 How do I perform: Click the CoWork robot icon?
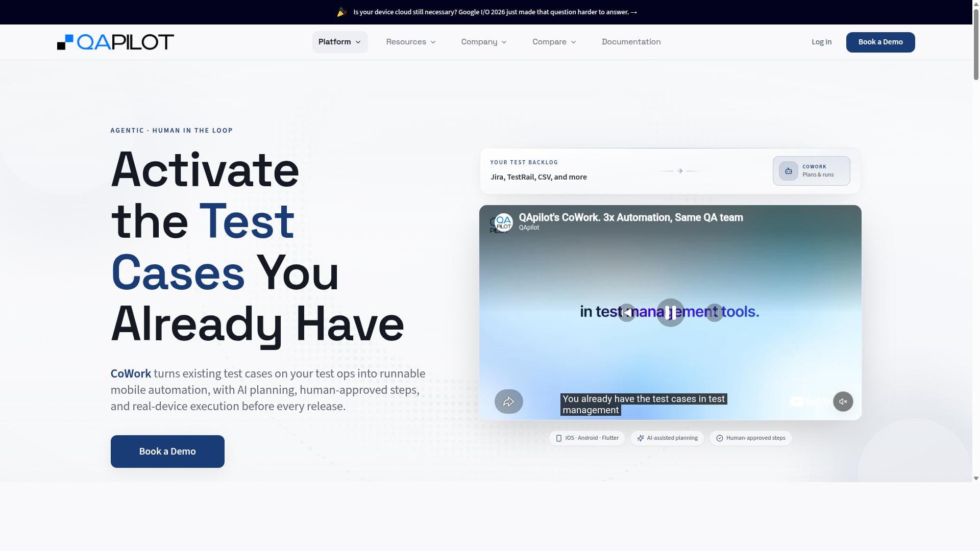(x=788, y=171)
